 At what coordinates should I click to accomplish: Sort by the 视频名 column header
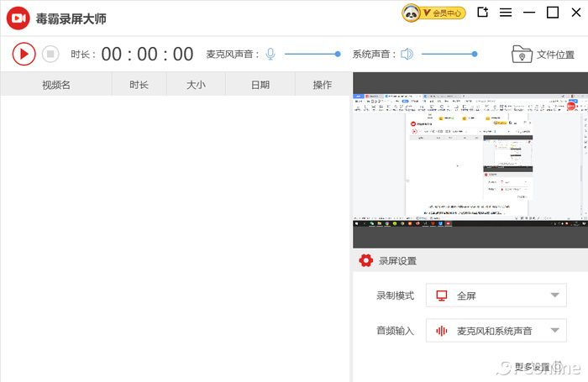(56, 85)
